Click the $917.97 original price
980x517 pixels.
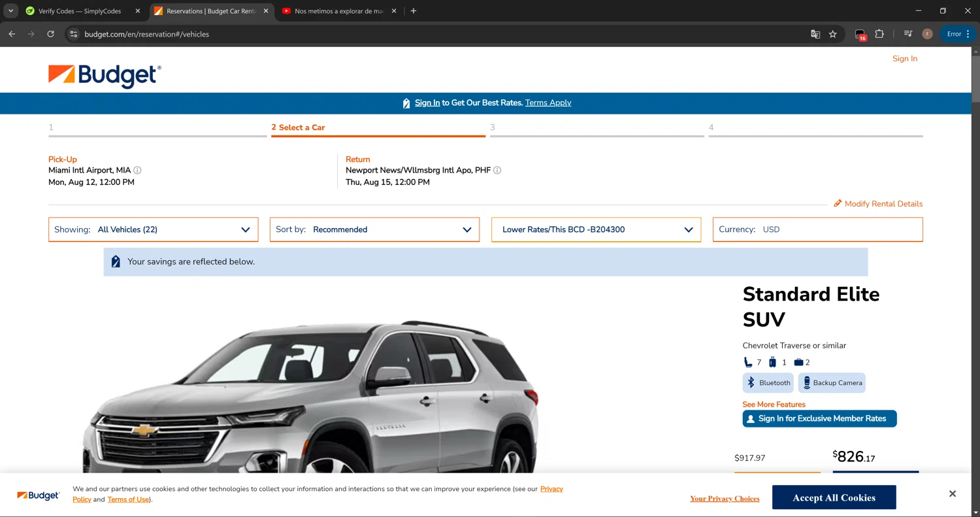pos(750,458)
